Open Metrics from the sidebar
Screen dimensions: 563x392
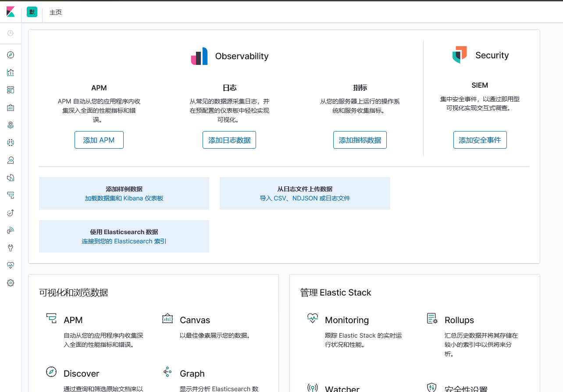pos(11,160)
